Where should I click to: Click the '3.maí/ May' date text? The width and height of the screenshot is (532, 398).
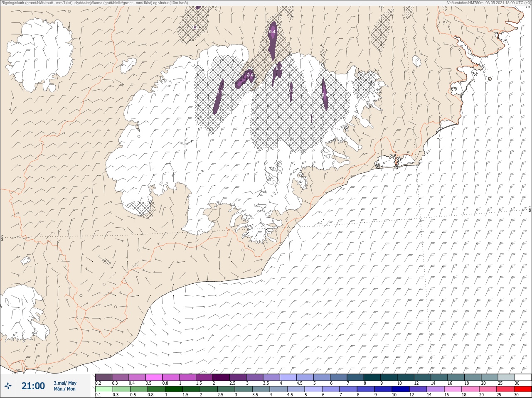tap(65, 383)
